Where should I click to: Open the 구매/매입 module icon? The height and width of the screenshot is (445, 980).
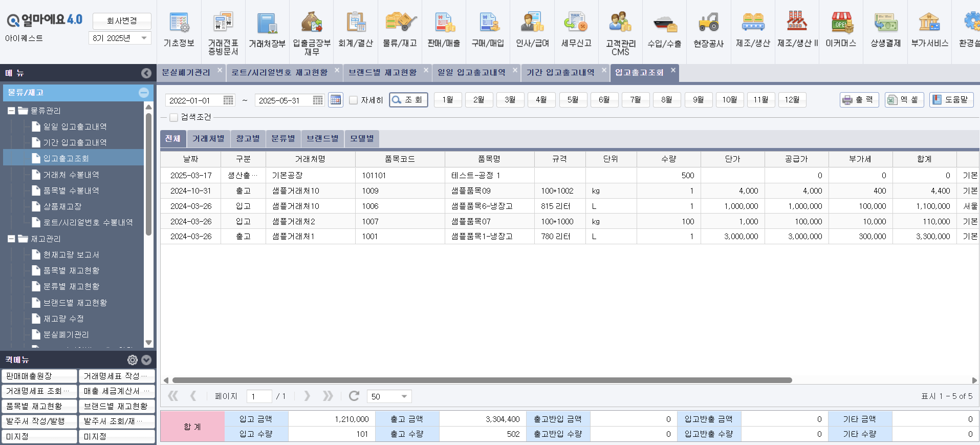(x=488, y=31)
